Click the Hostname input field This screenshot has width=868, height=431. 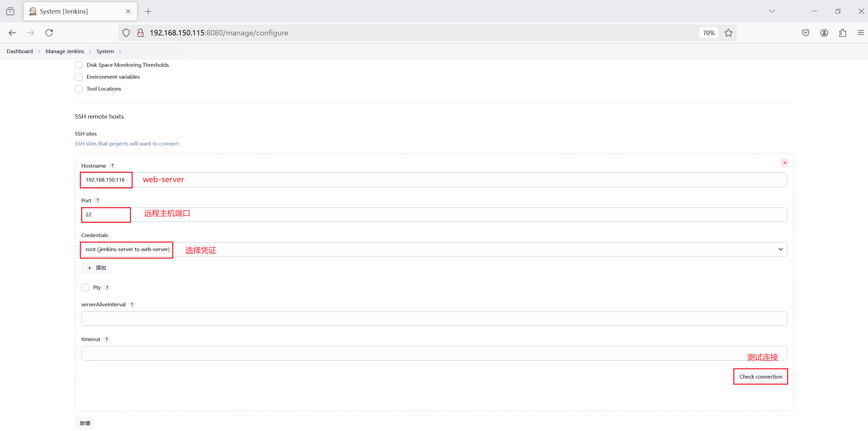(434, 180)
